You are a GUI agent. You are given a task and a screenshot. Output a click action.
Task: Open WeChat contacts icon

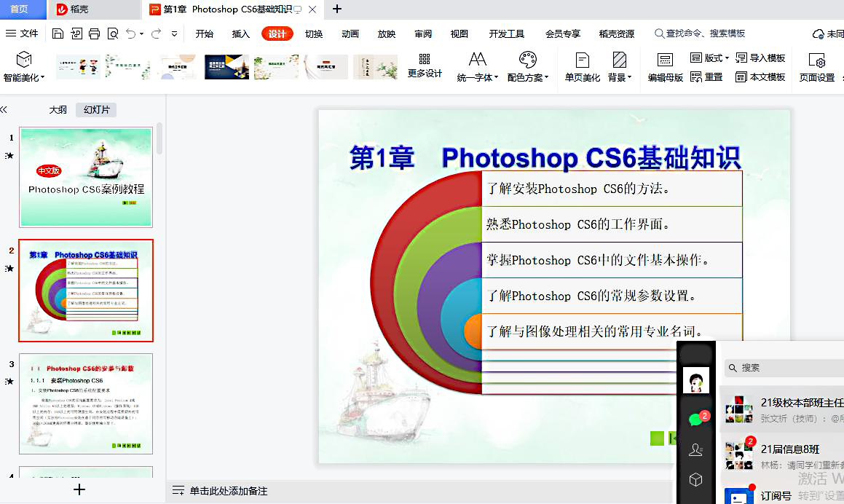695,449
